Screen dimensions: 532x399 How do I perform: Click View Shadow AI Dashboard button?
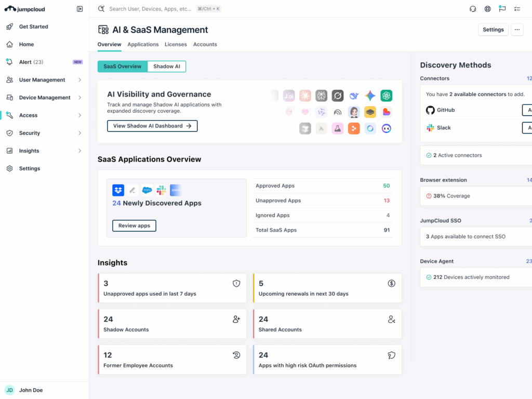(x=152, y=126)
